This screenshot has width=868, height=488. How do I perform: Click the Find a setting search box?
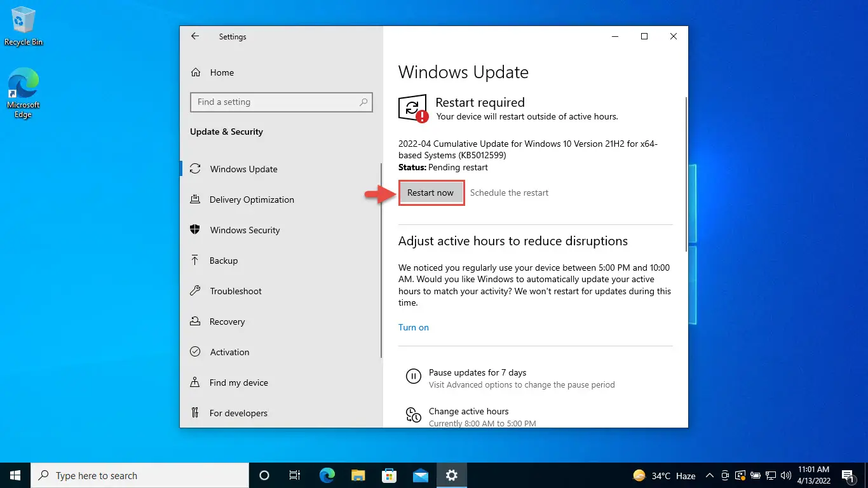281,102
